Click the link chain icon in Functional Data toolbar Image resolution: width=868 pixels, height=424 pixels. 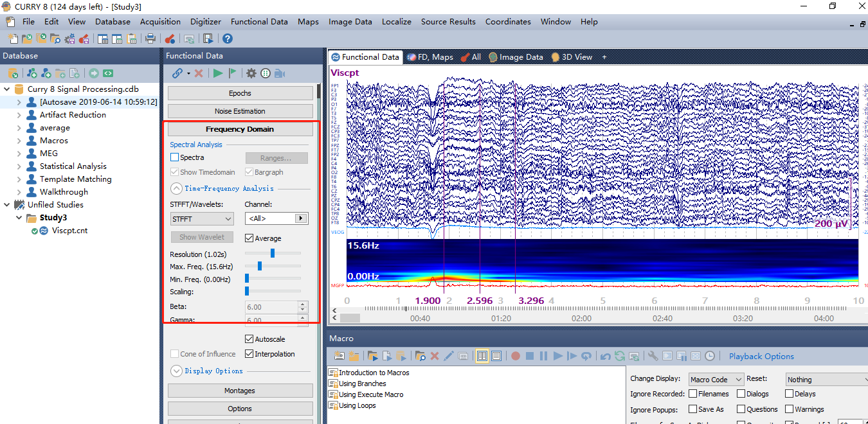pyautogui.click(x=178, y=73)
